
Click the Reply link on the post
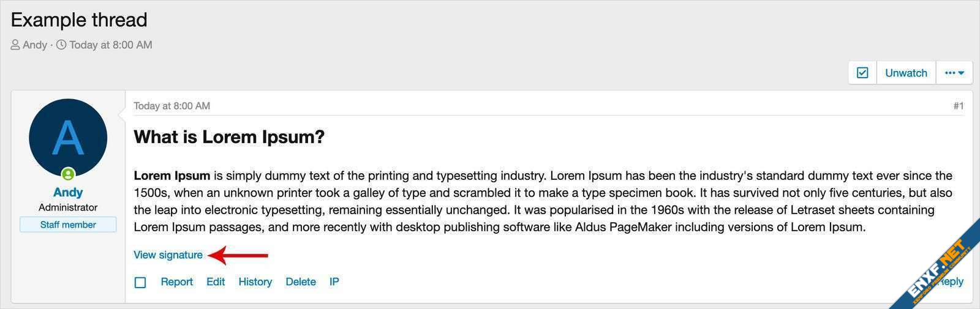coord(954,281)
